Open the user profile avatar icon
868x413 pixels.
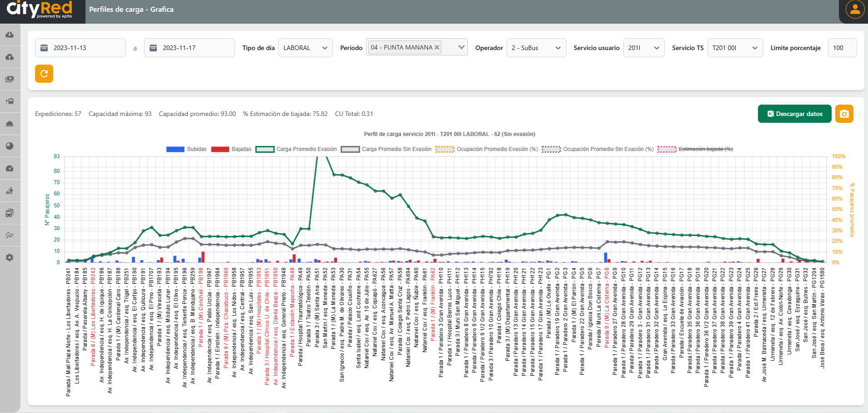point(855,10)
